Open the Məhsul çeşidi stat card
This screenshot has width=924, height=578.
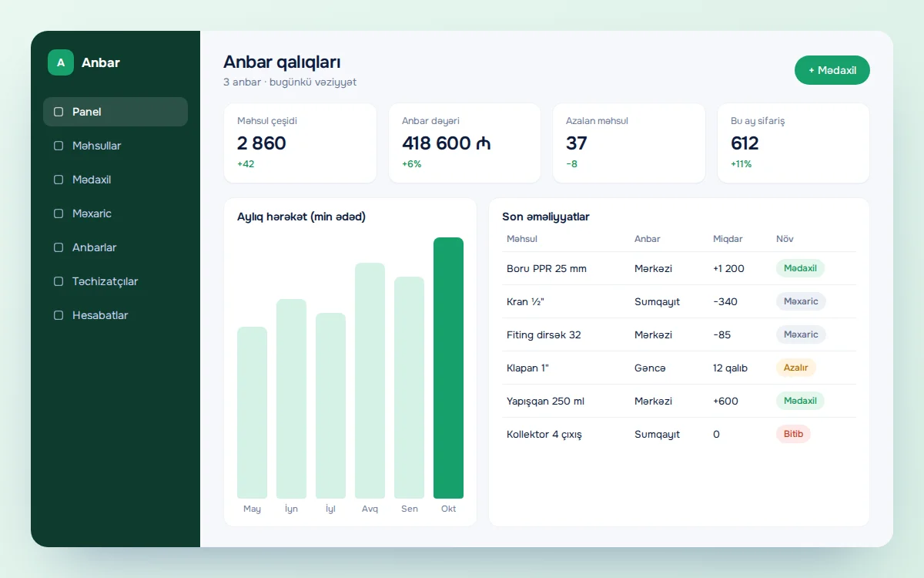pyautogui.click(x=300, y=143)
